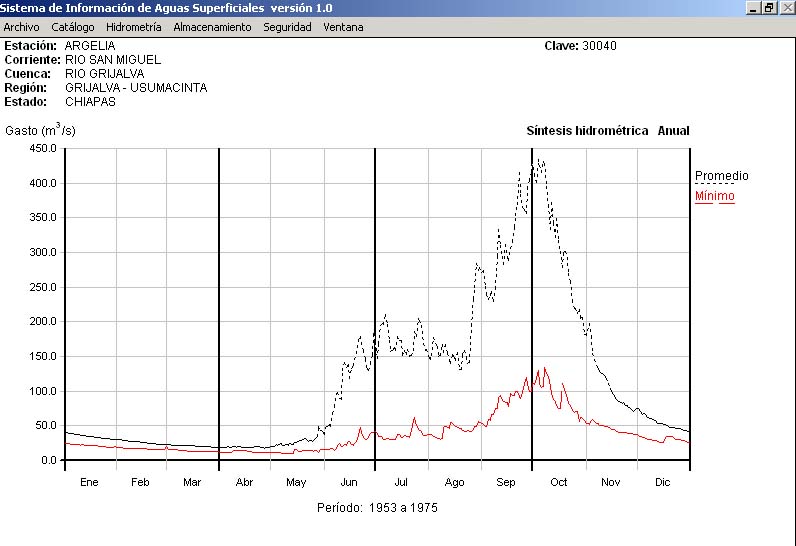The image size is (796, 546).
Task: Select the ARGELIA station name
Action: point(89,46)
